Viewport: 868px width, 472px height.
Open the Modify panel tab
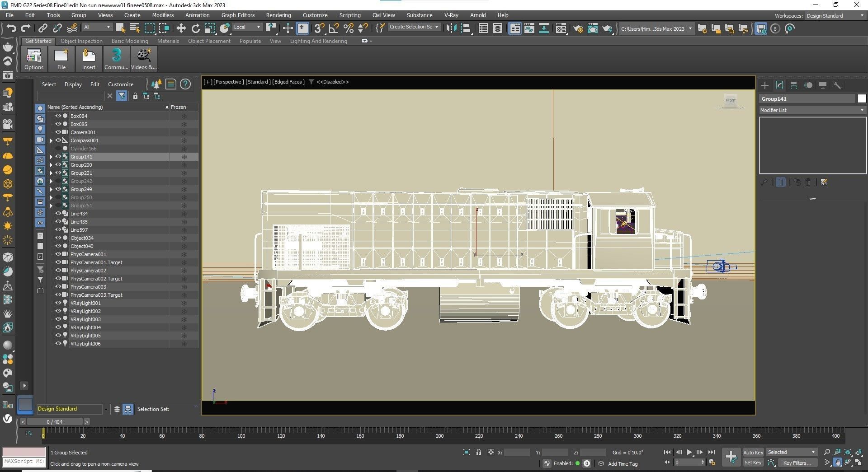click(779, 85)
